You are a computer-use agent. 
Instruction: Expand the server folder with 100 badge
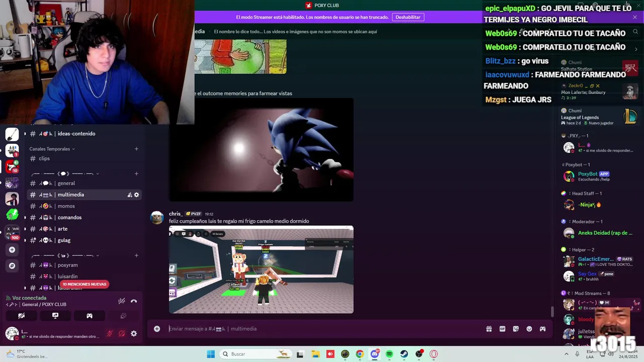[12, 232]
